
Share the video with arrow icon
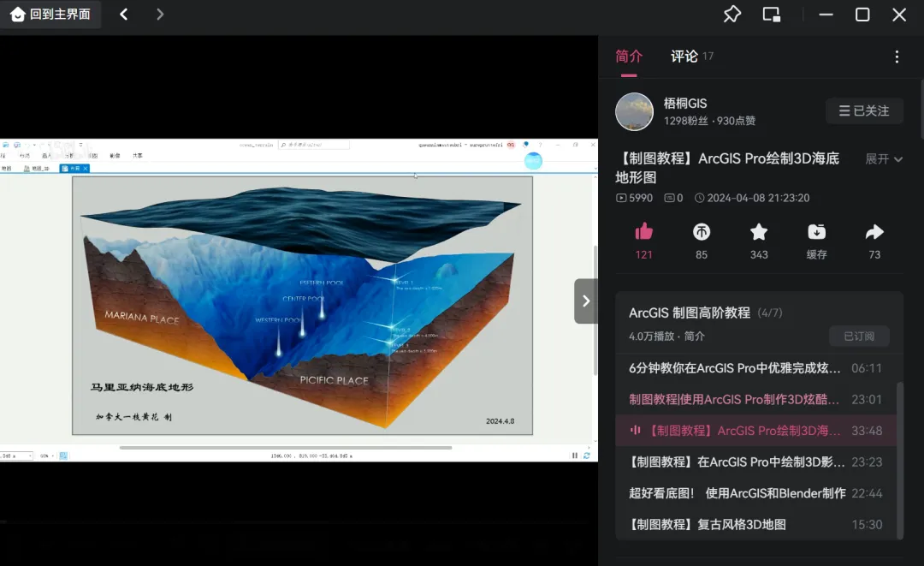click(x=874, y=232)
